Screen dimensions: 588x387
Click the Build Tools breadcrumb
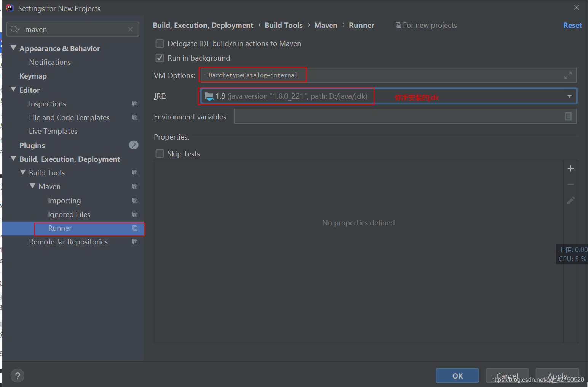(x=284, y=25)
